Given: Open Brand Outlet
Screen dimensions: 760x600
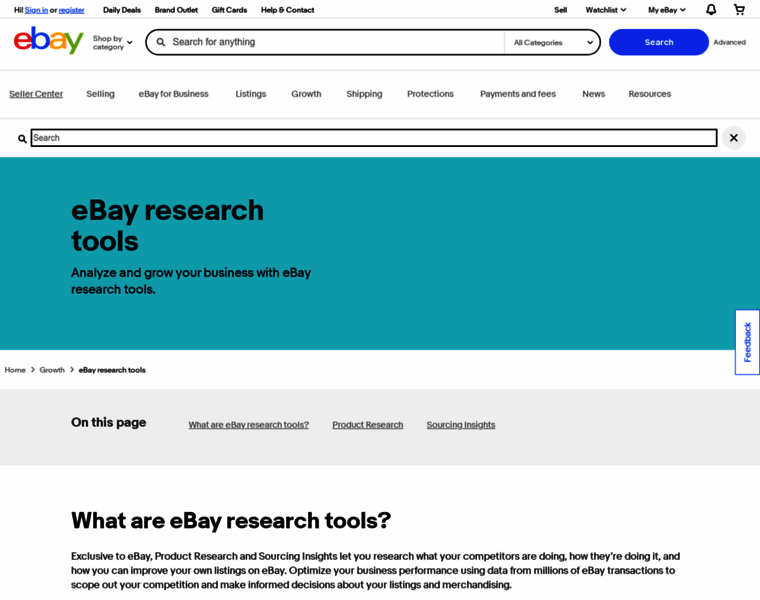Looking at the screenshot, I should click(x=176, y=10).
